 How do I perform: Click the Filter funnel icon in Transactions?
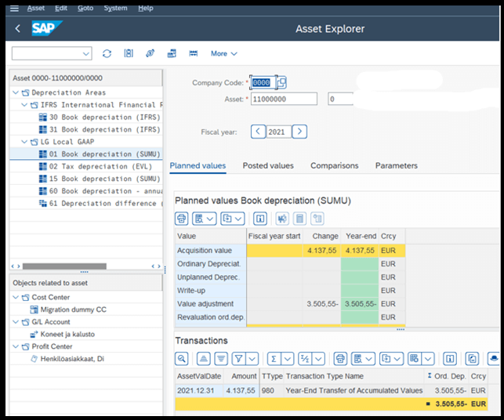coord(238,359)
